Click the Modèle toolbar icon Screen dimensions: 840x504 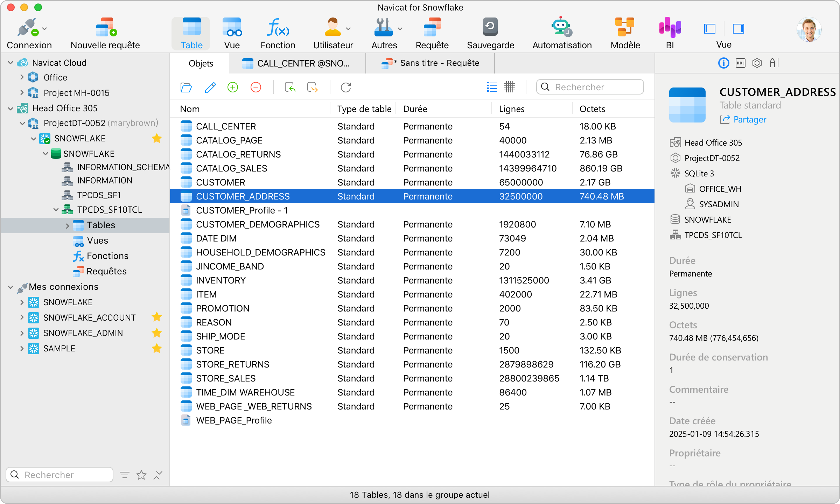pos(625,27)
